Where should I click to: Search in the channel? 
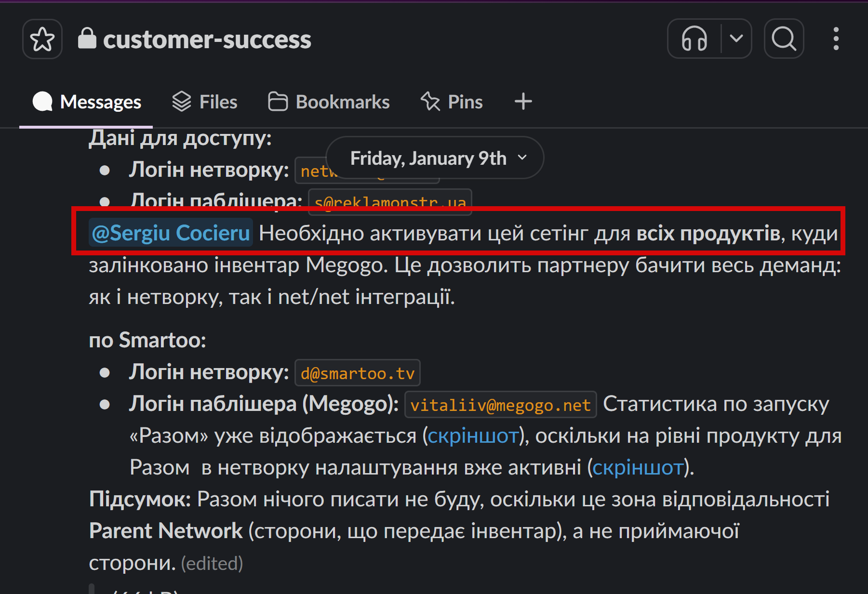pyautogui.click(x=784, y=39)
